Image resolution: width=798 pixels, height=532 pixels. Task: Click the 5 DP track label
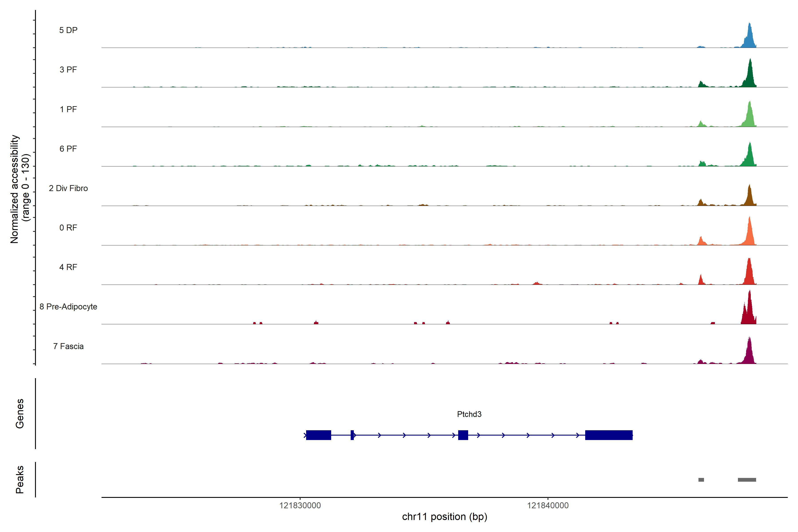(68, 30)
